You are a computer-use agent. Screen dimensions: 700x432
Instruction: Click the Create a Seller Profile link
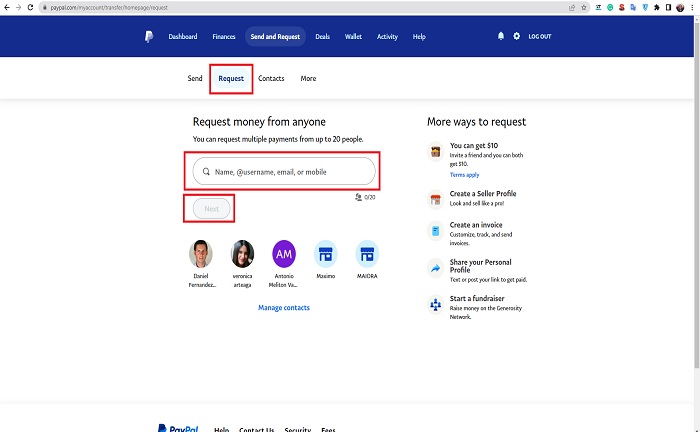[x=483, y=193]
